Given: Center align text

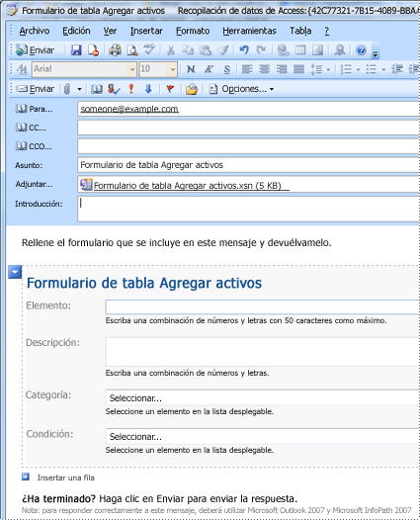Looking at the screenshot, I should point(264,69).
